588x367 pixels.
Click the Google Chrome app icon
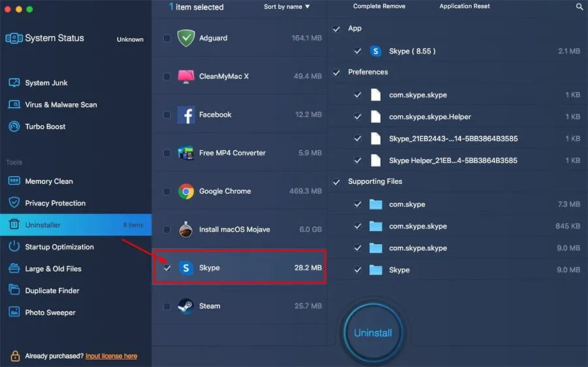pos(186,191)
